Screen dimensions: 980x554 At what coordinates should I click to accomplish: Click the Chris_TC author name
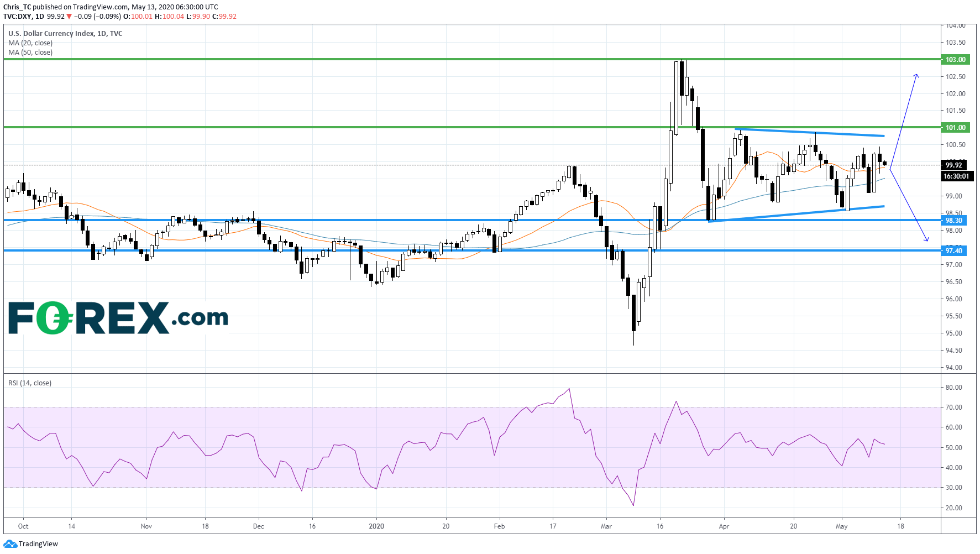(17, 7)
